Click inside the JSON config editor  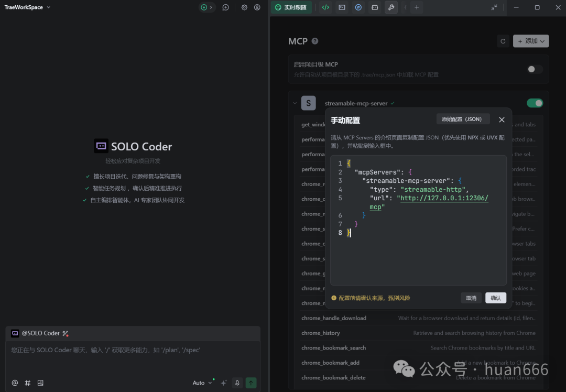[418, 221]
